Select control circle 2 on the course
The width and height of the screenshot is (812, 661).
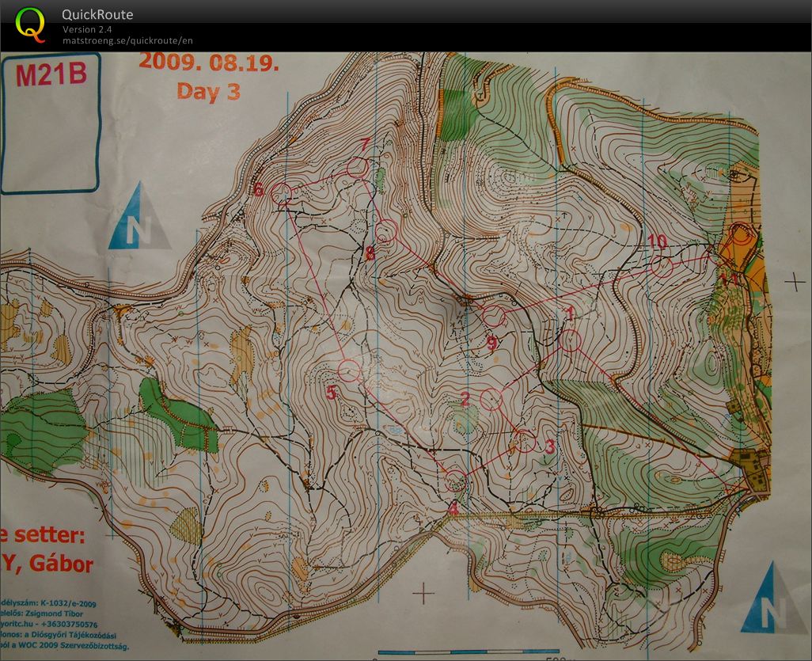click(x=491, y=400)
